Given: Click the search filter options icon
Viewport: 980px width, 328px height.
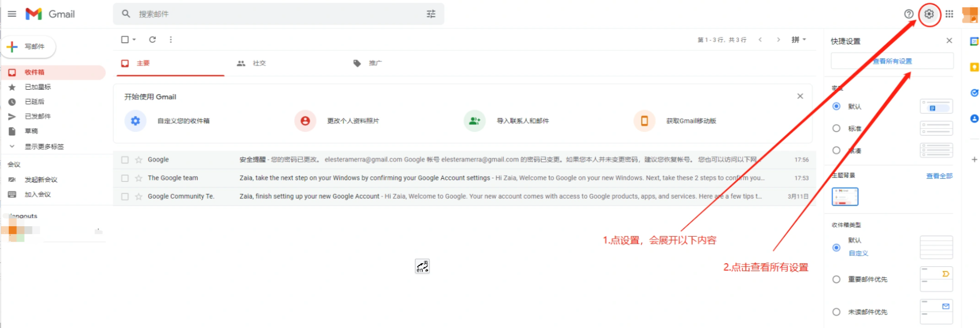Looking at the screenshot, I should pyautogui.click(x=431, y=14).
